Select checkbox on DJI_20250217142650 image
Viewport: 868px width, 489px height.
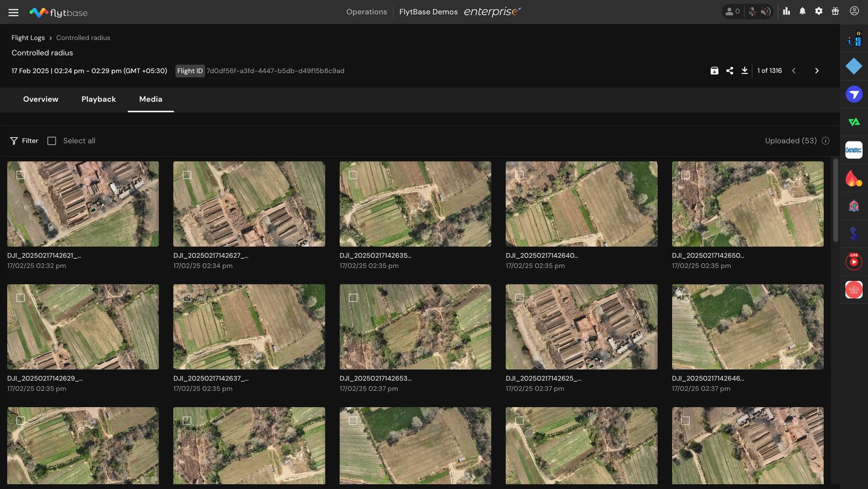coord(686,175)
